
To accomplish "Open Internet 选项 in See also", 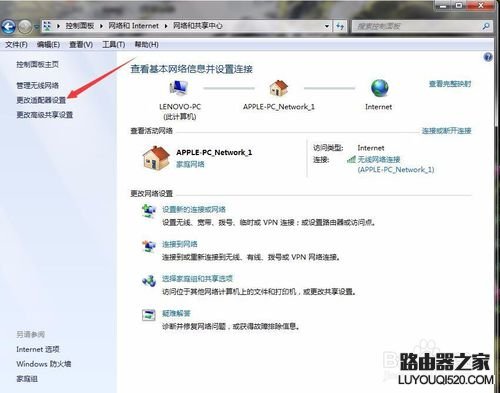I will tap(38, 349).
